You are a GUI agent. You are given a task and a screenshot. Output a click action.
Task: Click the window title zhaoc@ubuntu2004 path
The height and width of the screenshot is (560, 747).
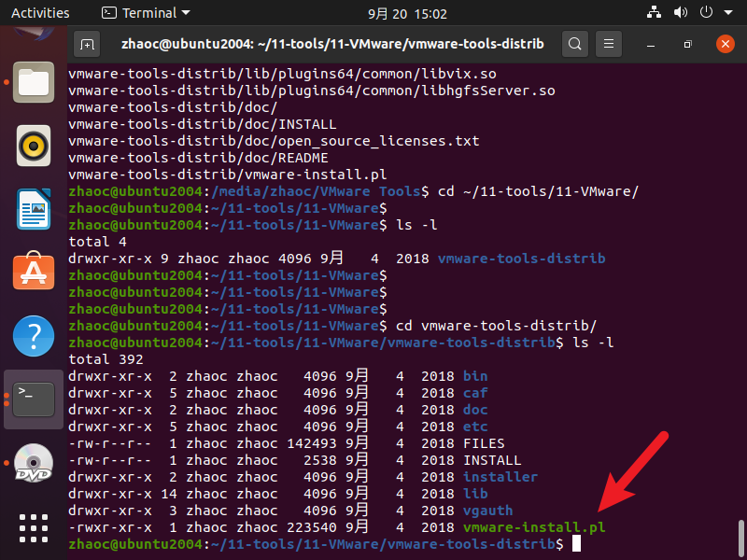pos(332,44)
